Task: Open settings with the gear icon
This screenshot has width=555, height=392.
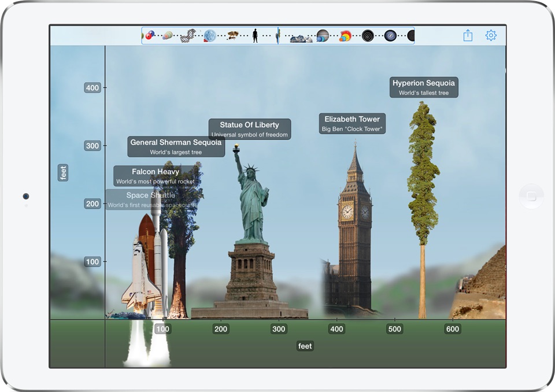Action: 491,36
